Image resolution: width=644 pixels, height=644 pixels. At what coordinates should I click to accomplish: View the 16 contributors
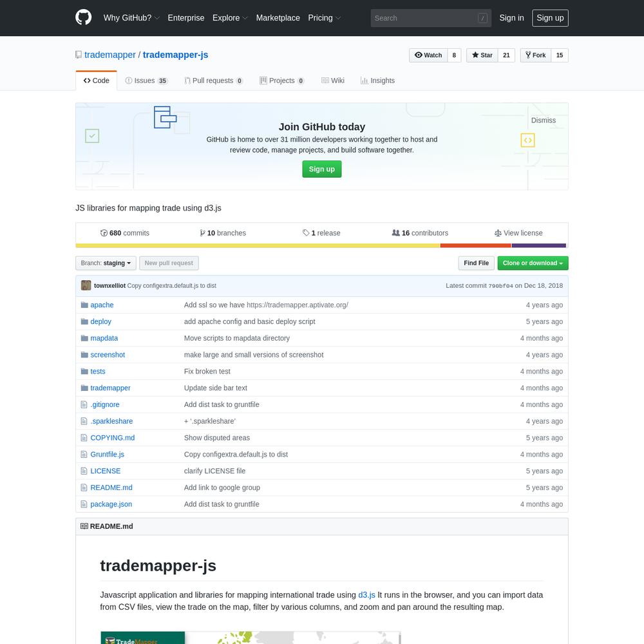[x=420, y=233]
